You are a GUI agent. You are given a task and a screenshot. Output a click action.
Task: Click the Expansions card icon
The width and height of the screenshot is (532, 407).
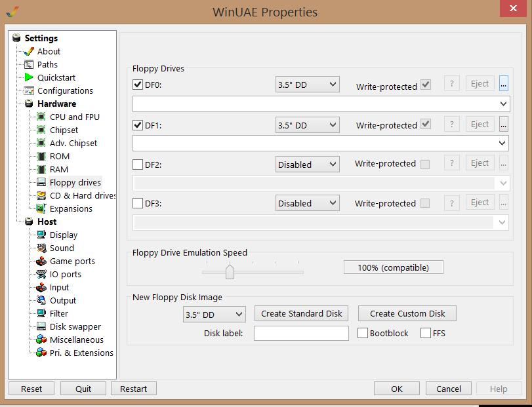[x=41, y=209]
